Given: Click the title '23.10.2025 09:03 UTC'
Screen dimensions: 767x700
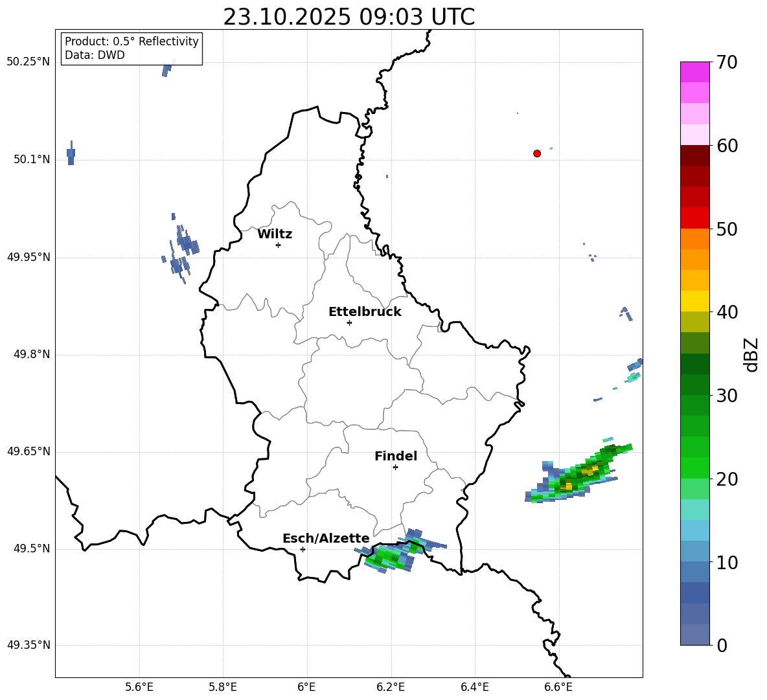Looking at the screenshot, I should point(349,17).
